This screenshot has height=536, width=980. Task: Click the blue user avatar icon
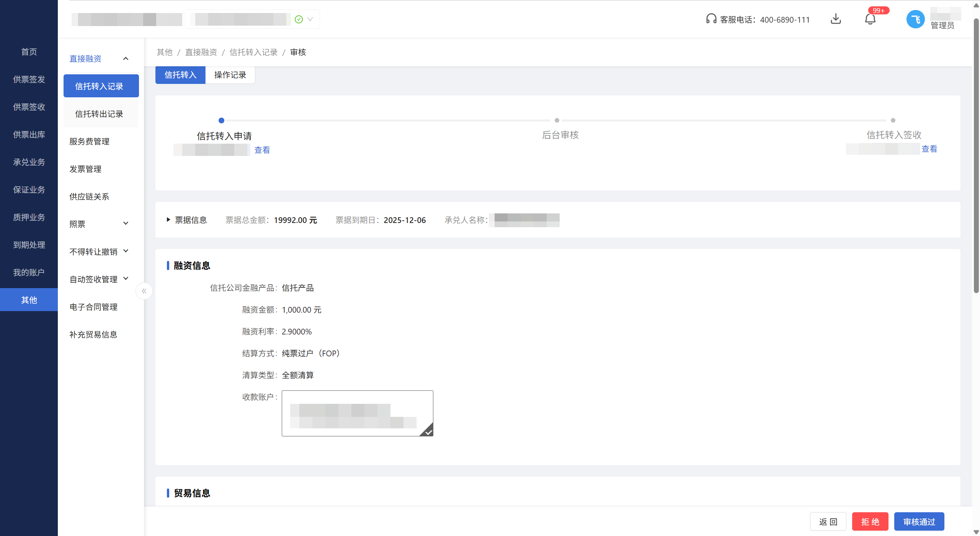click(915, 19)
